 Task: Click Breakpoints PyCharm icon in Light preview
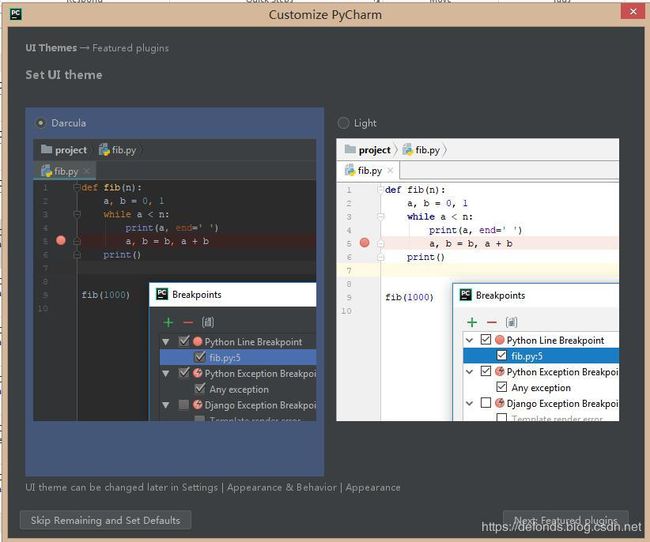click(x=466, y=295)
